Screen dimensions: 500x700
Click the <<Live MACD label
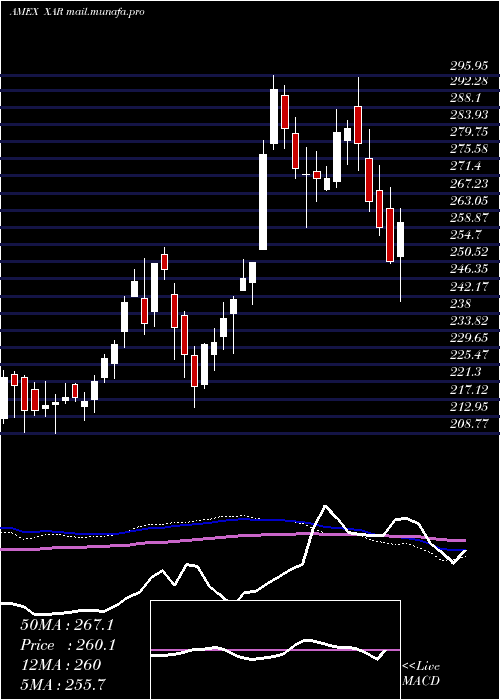[421, 674]
